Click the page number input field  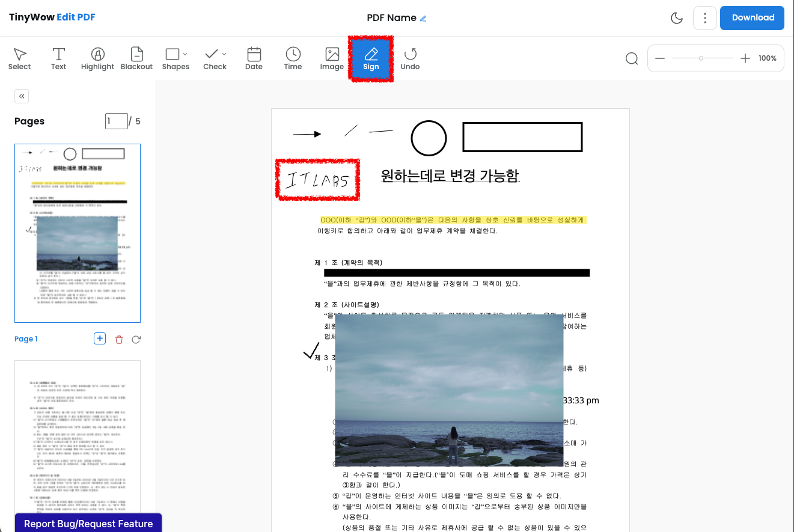[117, 121]
